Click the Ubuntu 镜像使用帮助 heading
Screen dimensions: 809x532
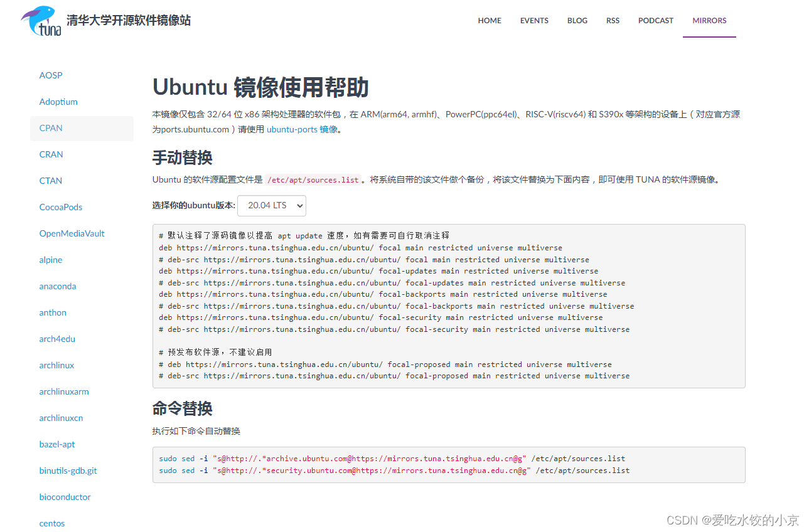point(260,88)
